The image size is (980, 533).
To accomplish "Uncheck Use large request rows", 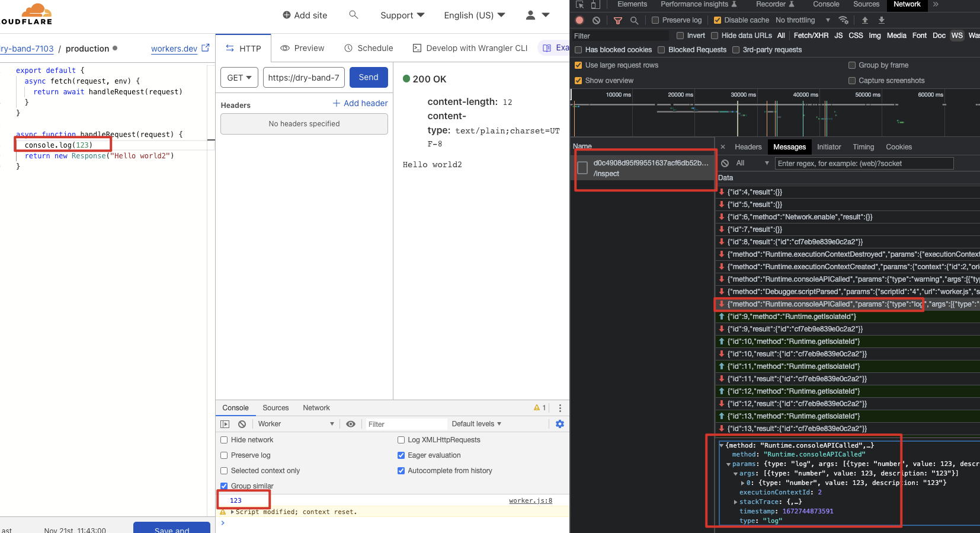I will 578,65.
